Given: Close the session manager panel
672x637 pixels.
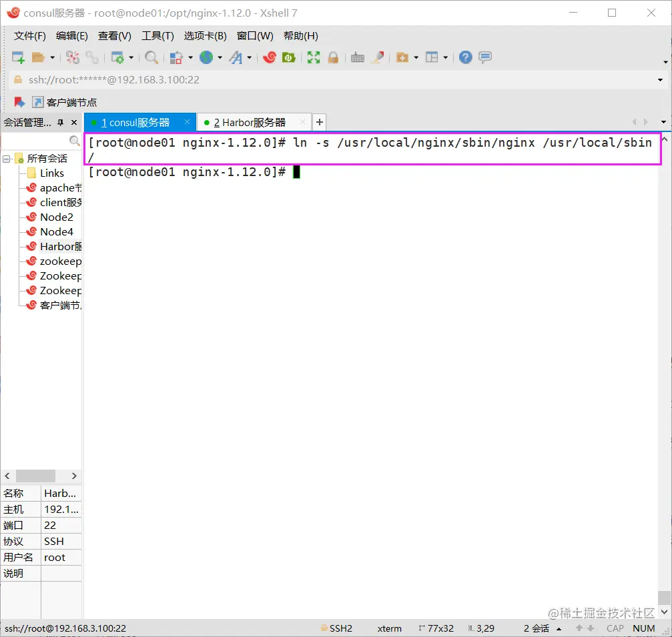Looking at the screenshot, I should point(74,123).
